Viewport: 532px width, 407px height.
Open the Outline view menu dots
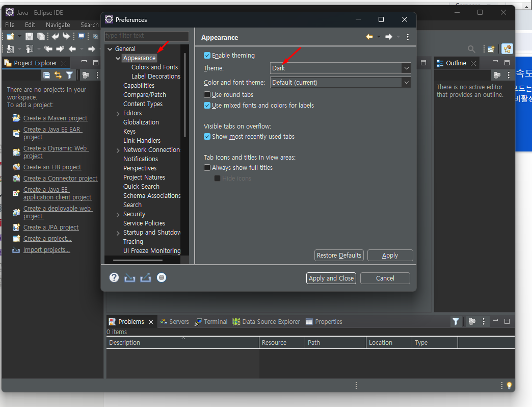pos(508,75)
